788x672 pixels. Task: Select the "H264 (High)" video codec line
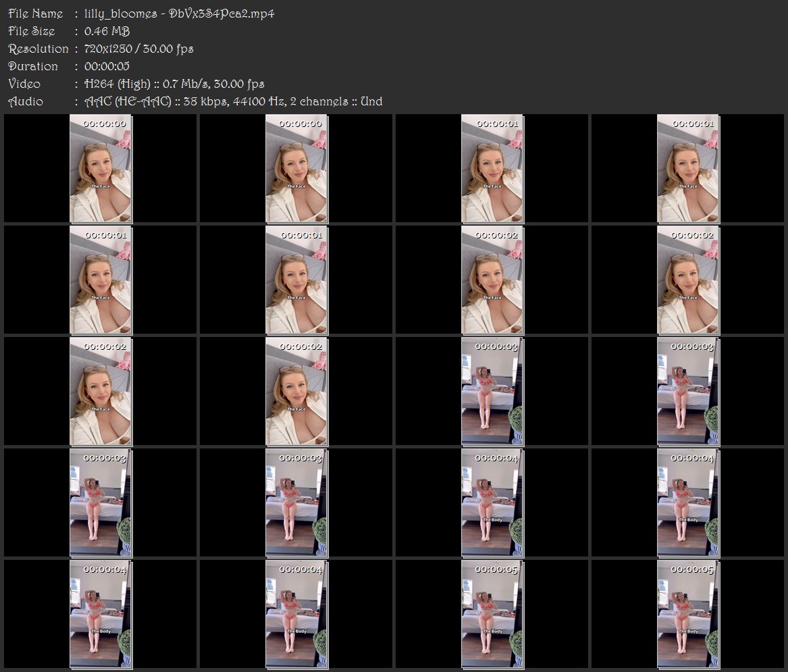[x=174, y=84]
